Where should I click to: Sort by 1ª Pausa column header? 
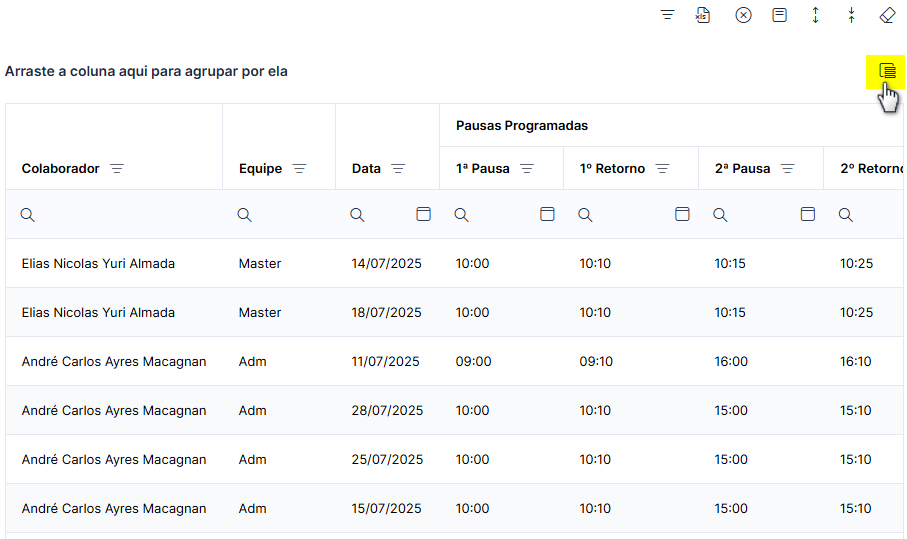tap(482, 169)
